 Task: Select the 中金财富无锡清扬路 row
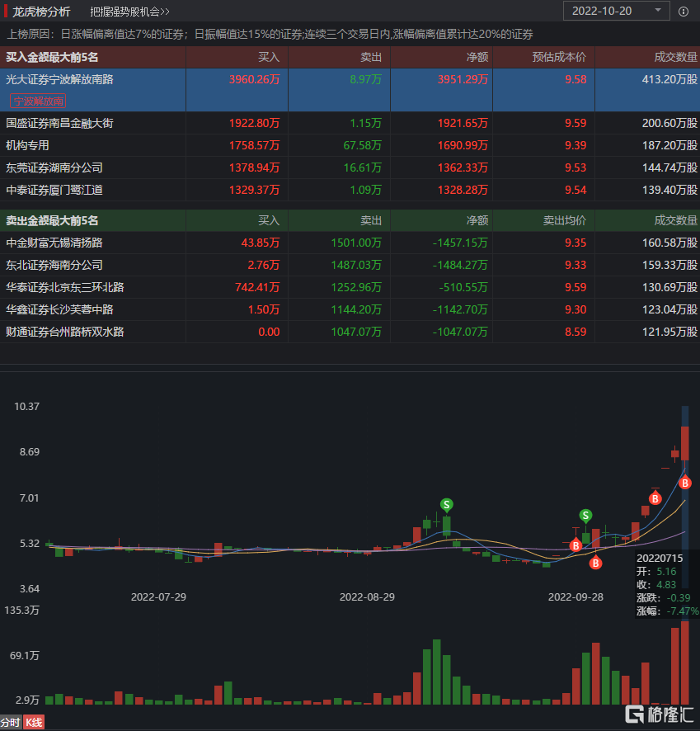(350, 243)
